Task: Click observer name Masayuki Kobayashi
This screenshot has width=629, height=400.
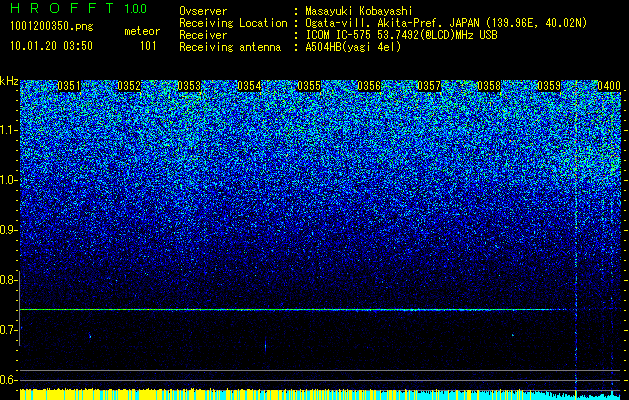Action: [x=359, y=11]
